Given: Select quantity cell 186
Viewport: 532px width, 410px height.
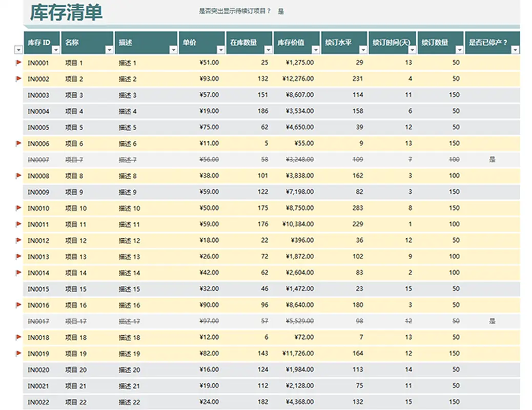Looking at the screenshot, I should click(263, 111).
